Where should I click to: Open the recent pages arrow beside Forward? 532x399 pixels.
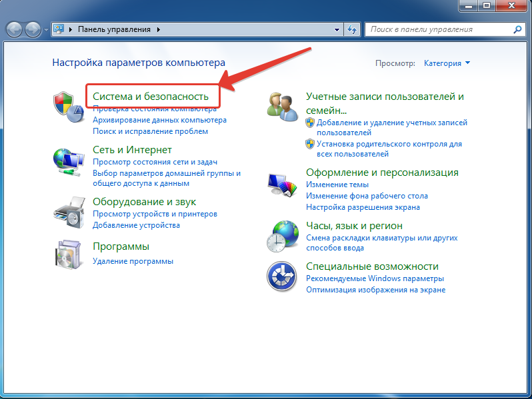click(x=46, y=30)
